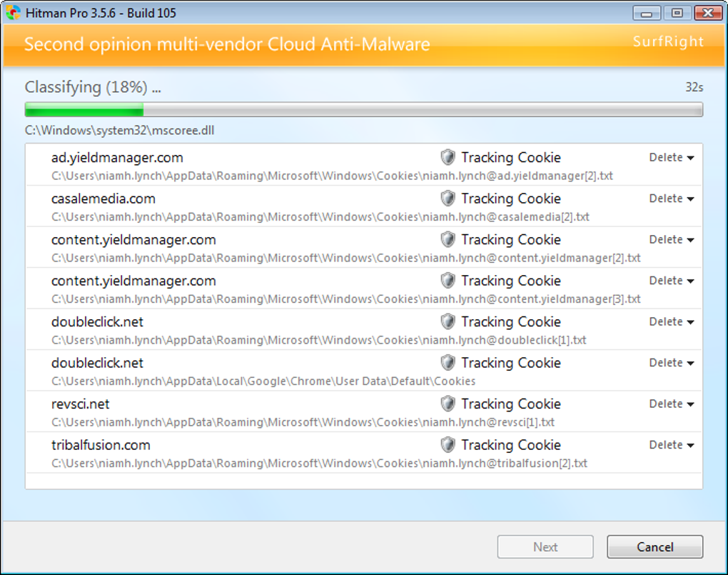Click the mscoree.dll current file path
The image size is (728, 575).
click(119, 130)
